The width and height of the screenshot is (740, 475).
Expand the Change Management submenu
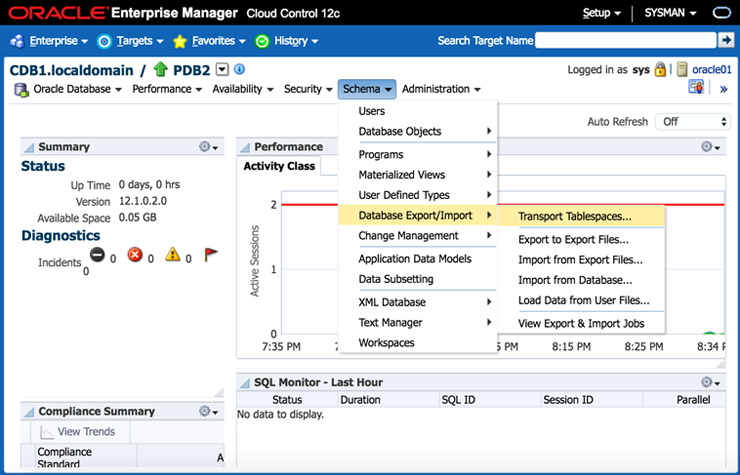[x=418, y=236]
